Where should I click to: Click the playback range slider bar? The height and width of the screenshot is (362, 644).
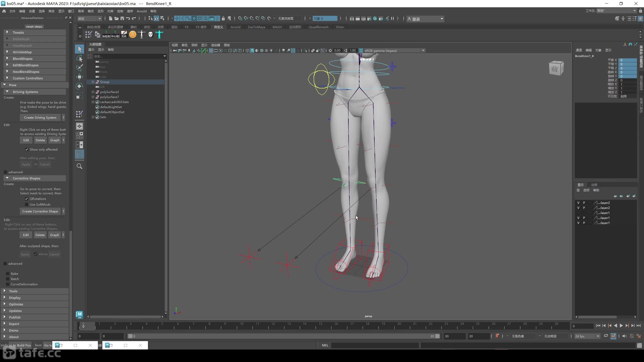pos(284,336)
